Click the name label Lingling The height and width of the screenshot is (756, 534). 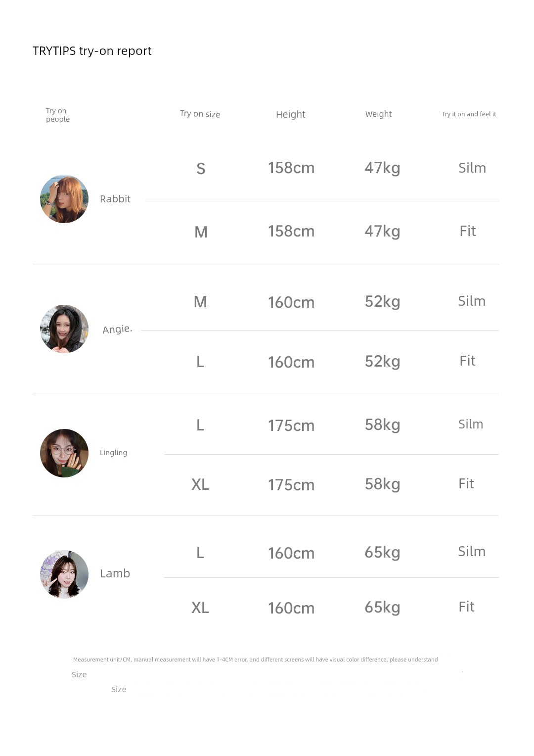(x=113, y=453)
